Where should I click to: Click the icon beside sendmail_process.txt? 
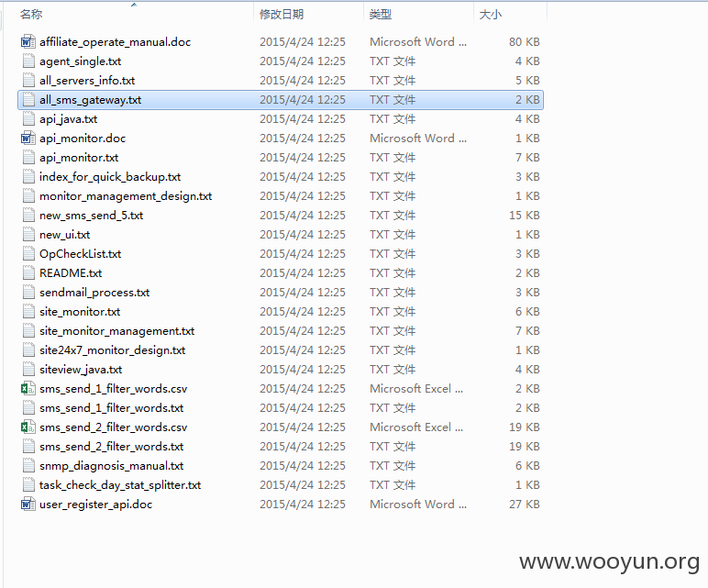pyautogui.click(x=28, y=293)
